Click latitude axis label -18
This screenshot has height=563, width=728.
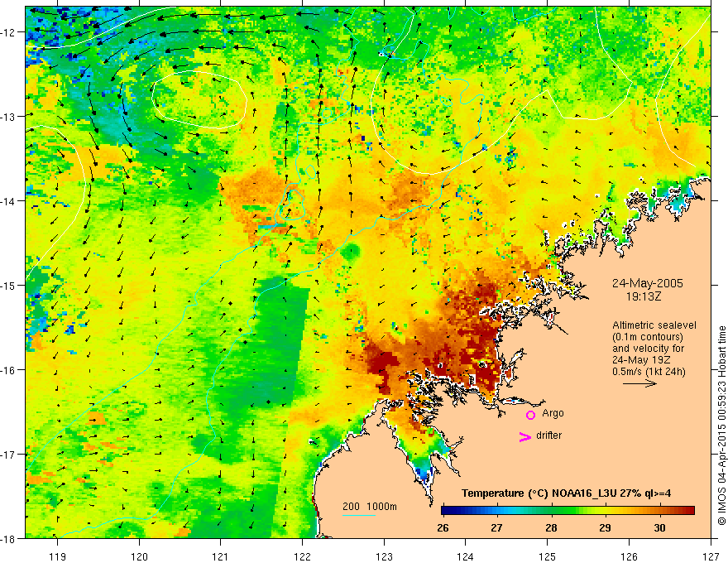8,538
